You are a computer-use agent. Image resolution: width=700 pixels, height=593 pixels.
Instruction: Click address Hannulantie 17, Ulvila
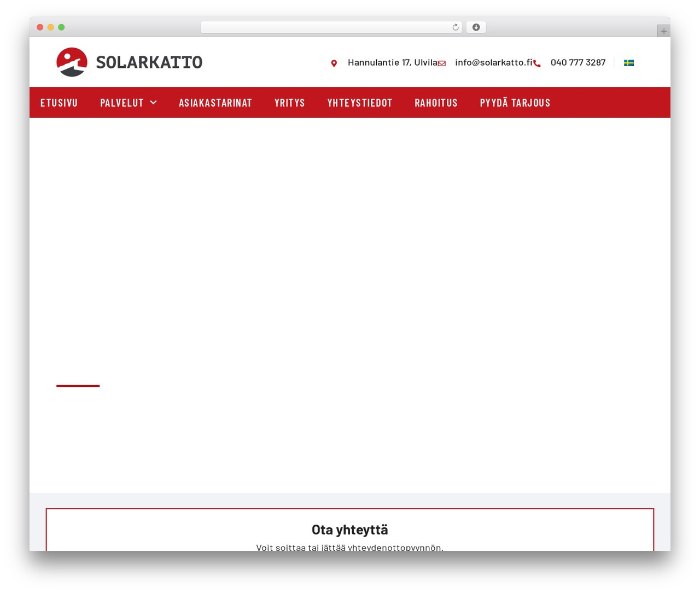click(393, 62)
